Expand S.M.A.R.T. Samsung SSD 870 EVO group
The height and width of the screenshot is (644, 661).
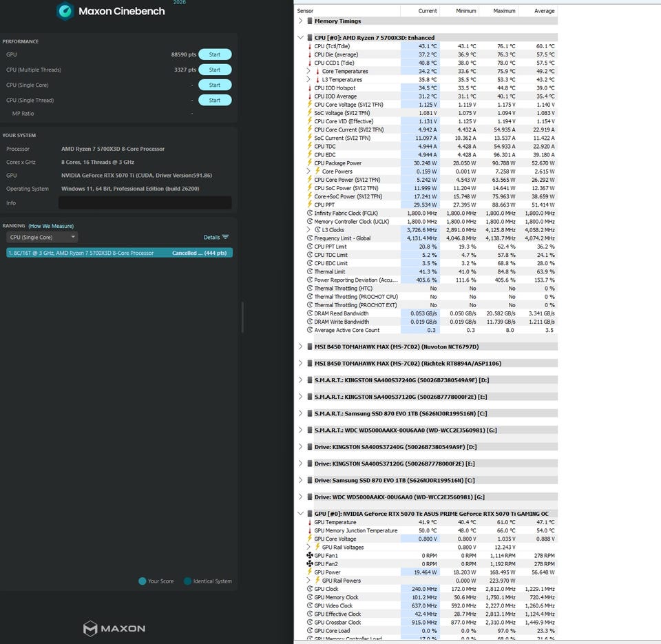point(300,413)
